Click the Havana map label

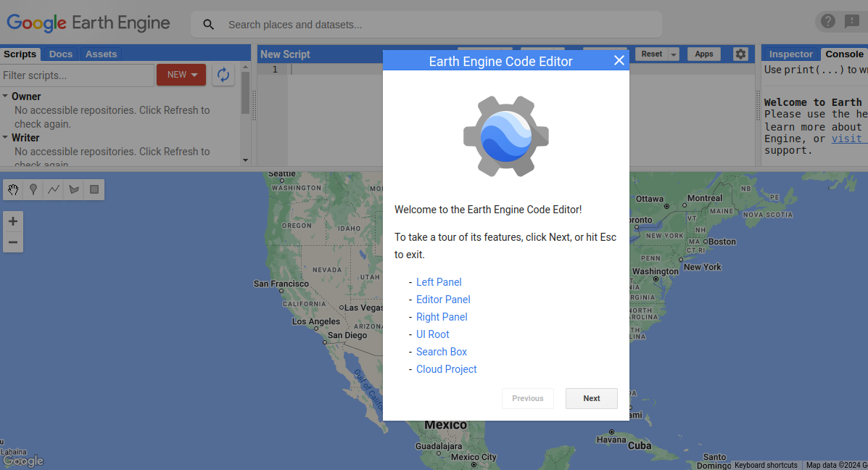[611, 440]
